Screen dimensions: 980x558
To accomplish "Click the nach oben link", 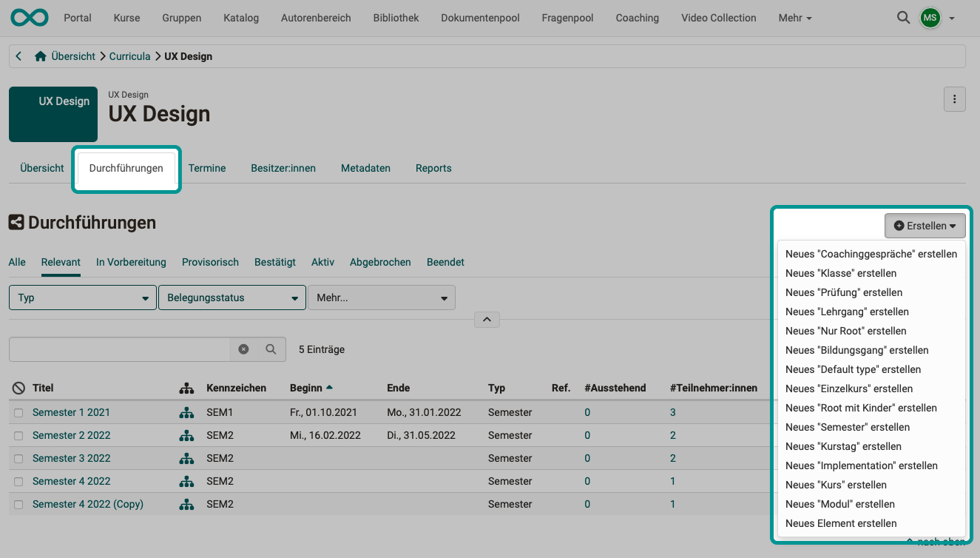I will 934,542.
